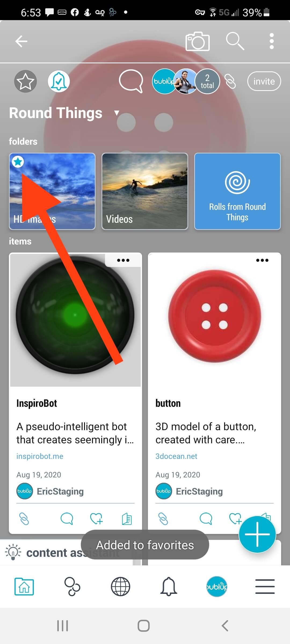Image resolution: width=290 pixels, height=644 pixels.
Task: Open the inspirobot.me link
Action: click(x=40, y=456)
